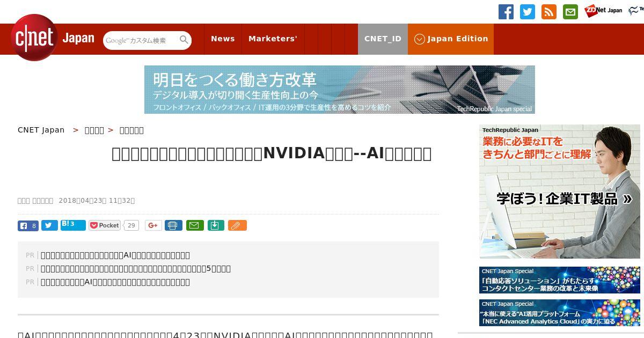This screenshot has height=338, width=644.
Task: Click the TechRepublic work-style reform banner ad
Action: click(340, 90)
